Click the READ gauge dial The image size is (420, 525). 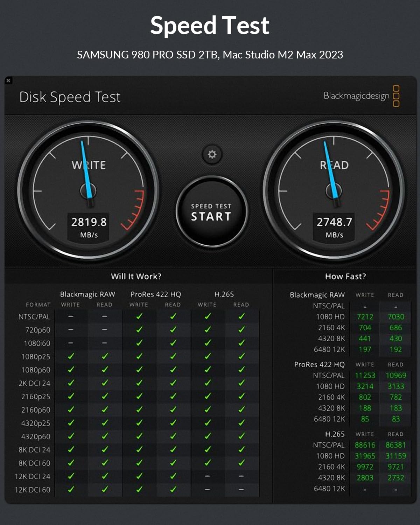click(334, 191)
